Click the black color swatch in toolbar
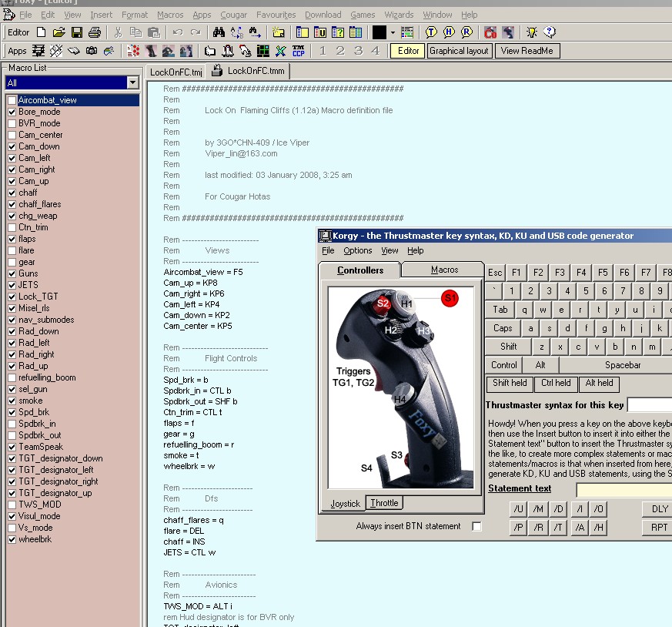The height and width of the screenshot is (627, 672). click(x=379, y=32)
